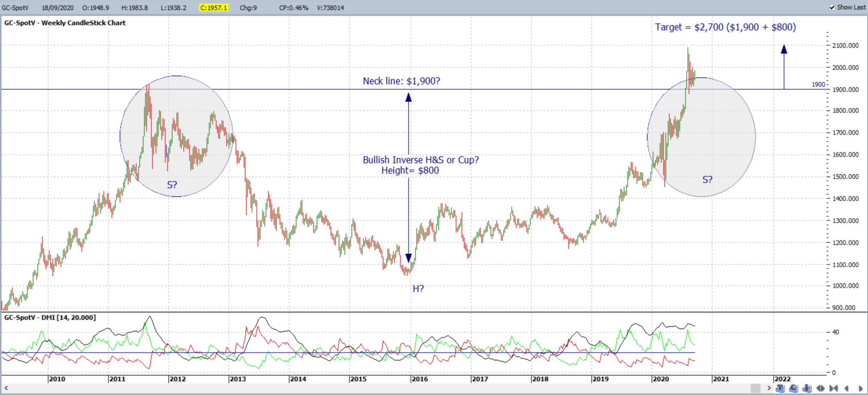
Task: Click the CP:0.46% field
Action: tap(294, 8)
